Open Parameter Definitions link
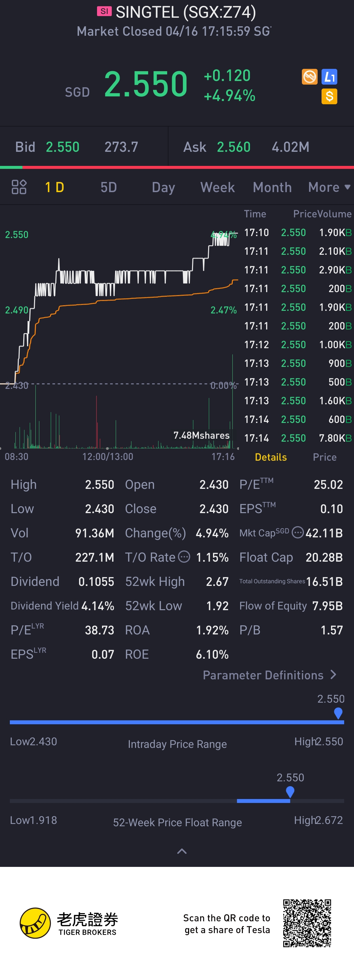Image resolution: width=354 pixels, height=980 pixels. (269, 675)
